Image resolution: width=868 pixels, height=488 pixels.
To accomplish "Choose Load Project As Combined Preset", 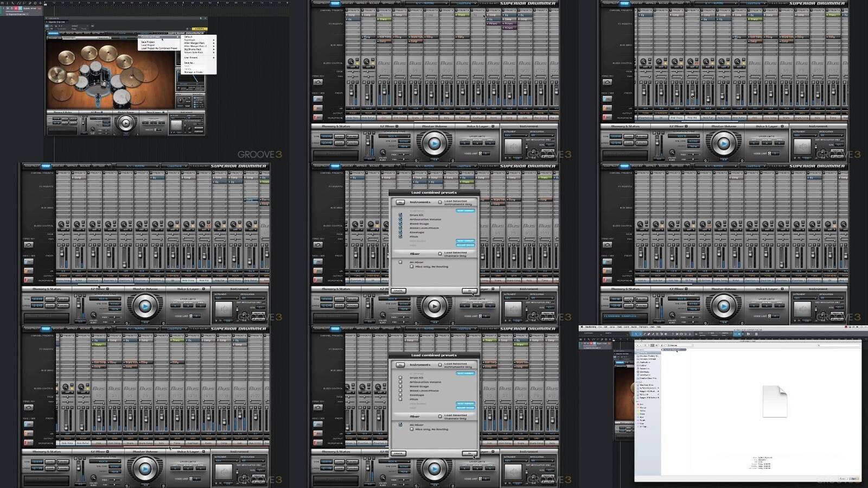I will 159,48.
